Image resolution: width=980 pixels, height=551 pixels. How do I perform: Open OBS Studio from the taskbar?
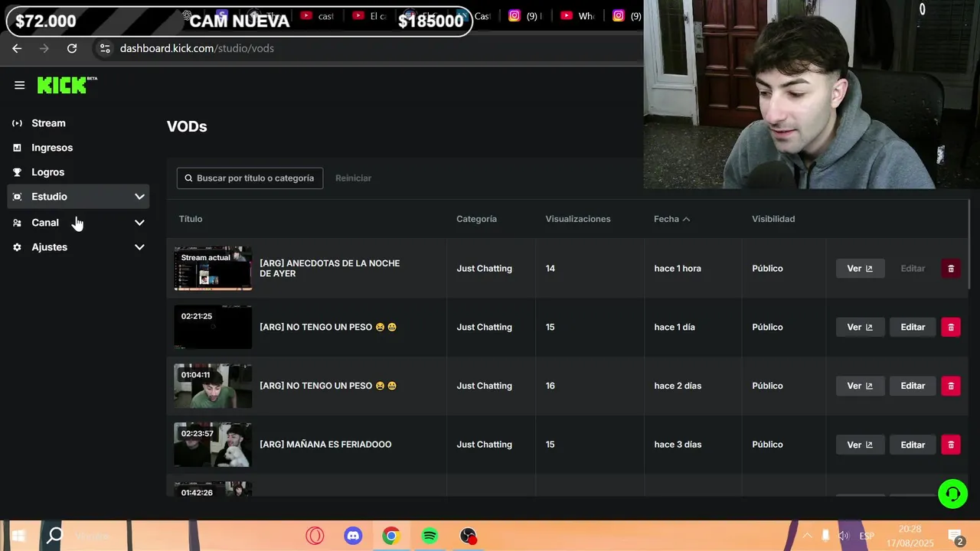coord(469,536)
